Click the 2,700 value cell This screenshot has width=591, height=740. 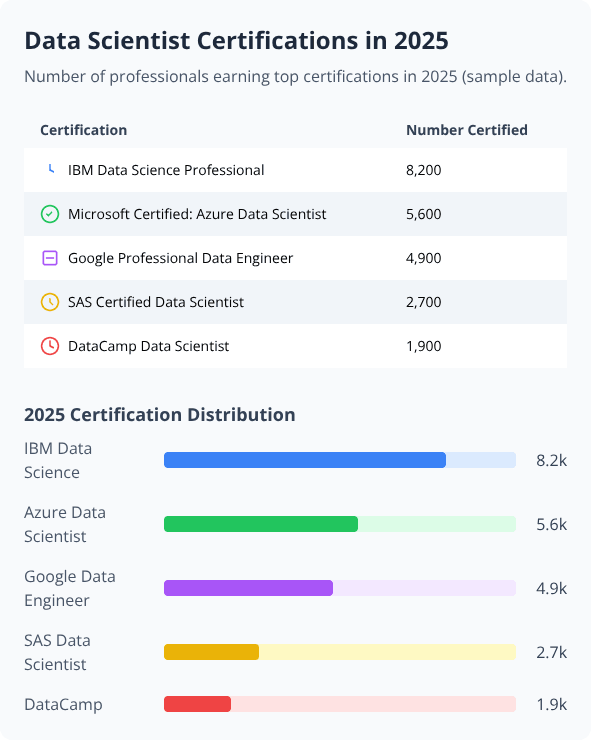[x=424, y=302]
